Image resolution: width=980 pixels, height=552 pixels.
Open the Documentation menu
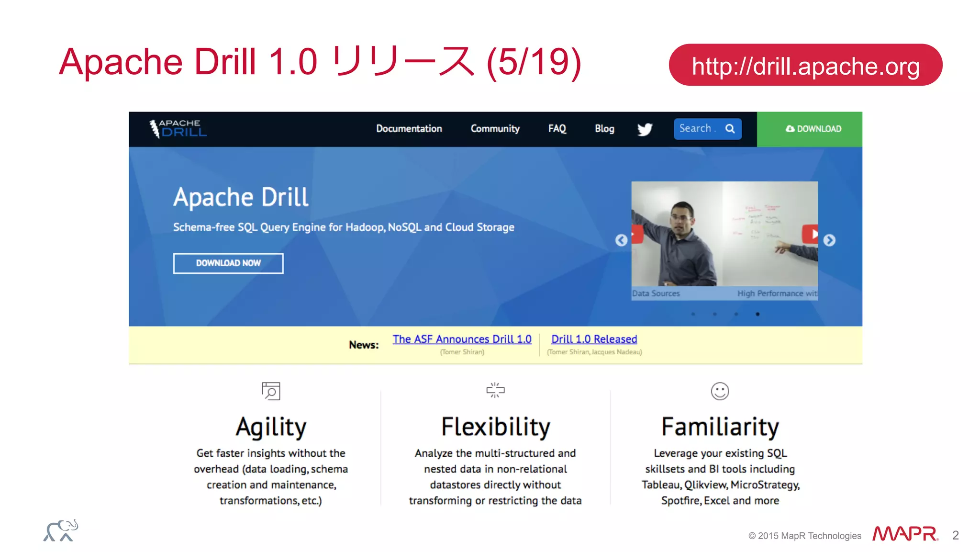[x=409, y=129]
